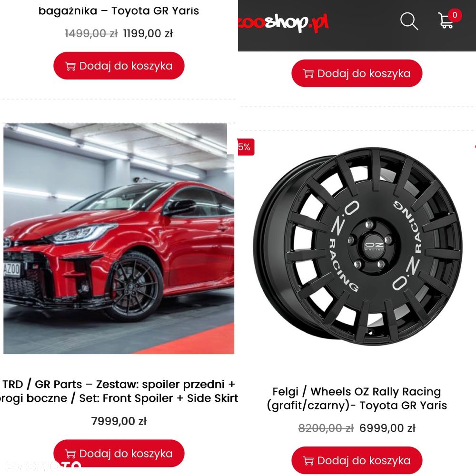
Task: Open the bagażnika – Toyota GR Yaris title
Action: [119, 10]
